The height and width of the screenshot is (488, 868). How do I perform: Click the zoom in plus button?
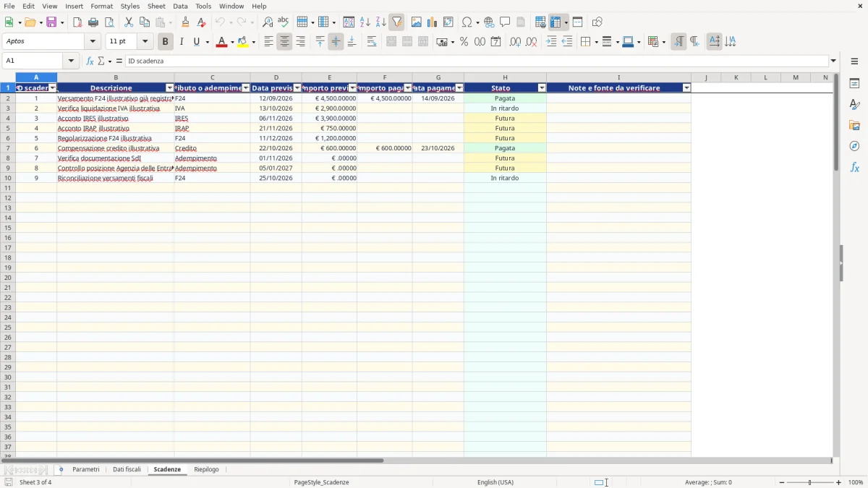point(839,482)
